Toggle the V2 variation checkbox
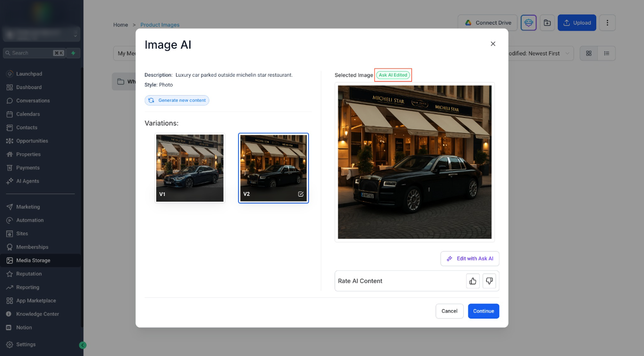This screenshot has width=644, height=356. (301, 194)
